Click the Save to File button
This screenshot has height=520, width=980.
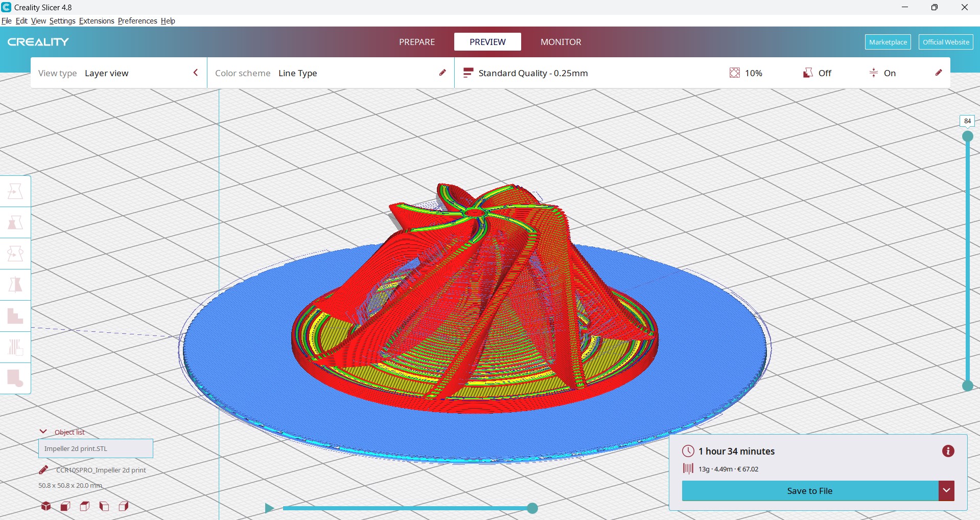810,491
